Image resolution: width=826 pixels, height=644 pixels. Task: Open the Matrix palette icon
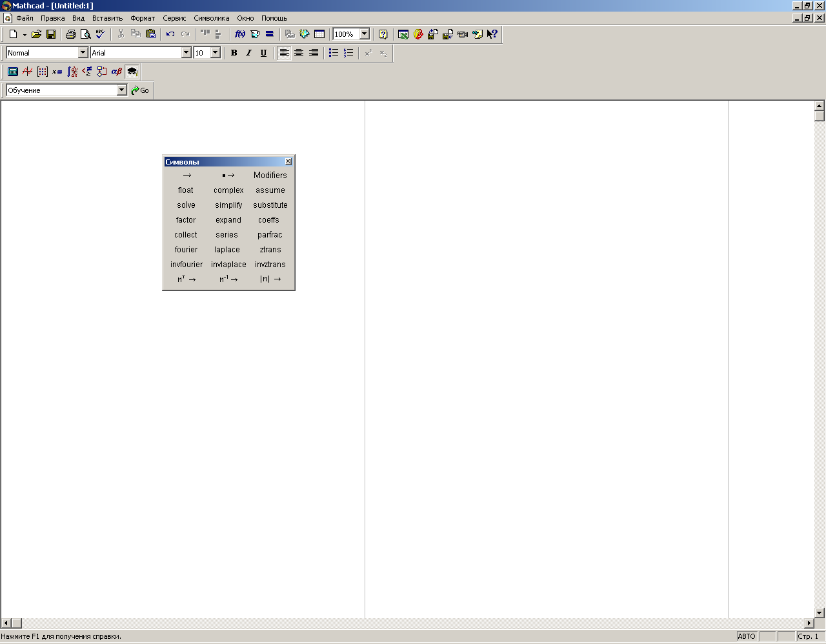pyautogui.click(x=43, y=72)
